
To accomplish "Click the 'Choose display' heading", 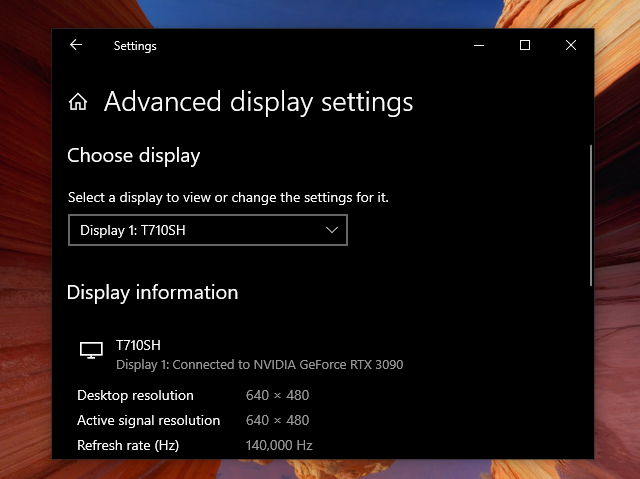I will (134, 156).
